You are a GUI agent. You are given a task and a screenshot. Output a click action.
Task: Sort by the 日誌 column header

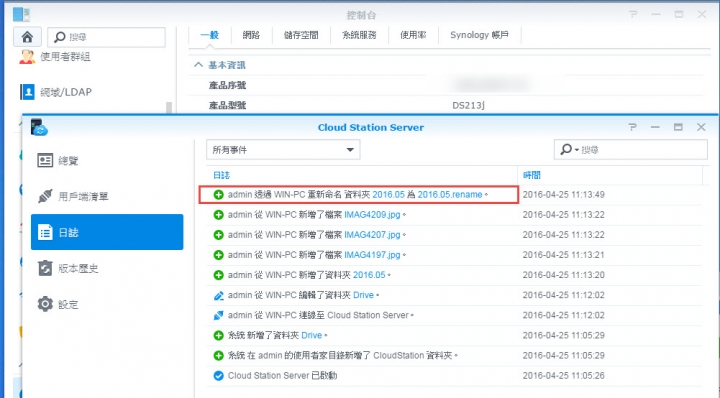pyautogui.click(x=221, y=175)
